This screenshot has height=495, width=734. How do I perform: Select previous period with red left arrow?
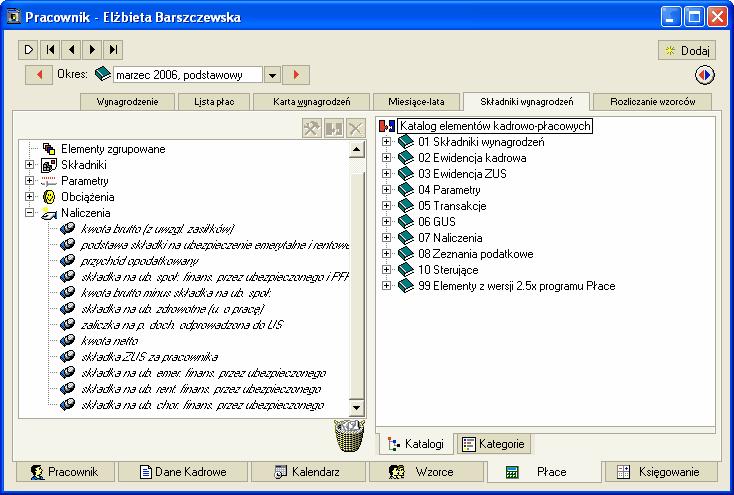pos(39,74)
